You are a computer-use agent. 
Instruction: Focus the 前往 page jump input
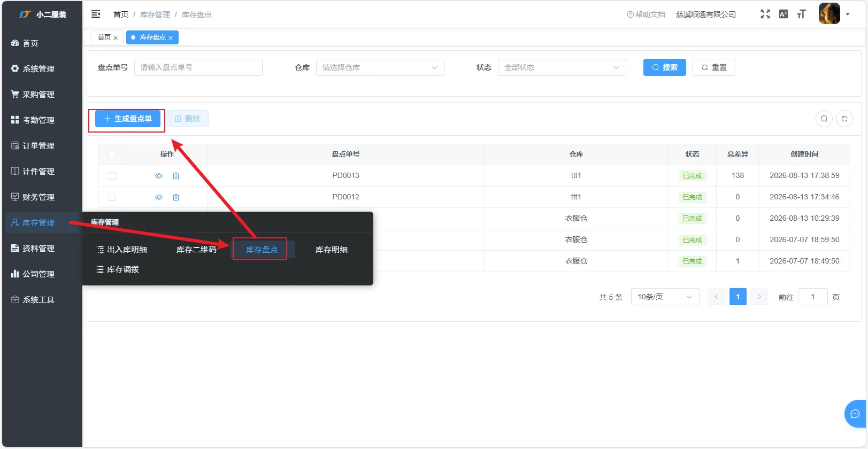click(x=813, y=297)
